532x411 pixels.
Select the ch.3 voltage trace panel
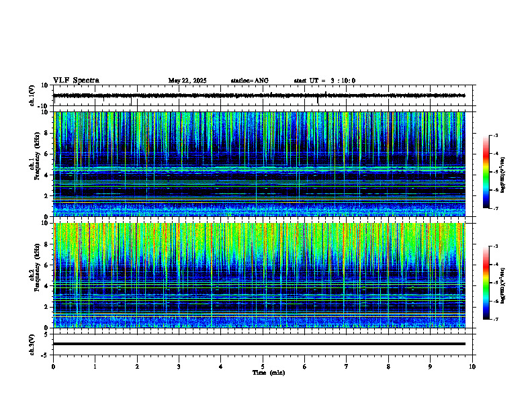(x=264, y=345)
